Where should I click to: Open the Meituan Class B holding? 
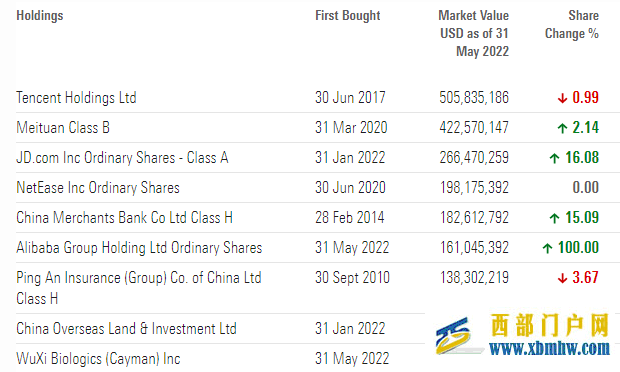coord(63,128)
